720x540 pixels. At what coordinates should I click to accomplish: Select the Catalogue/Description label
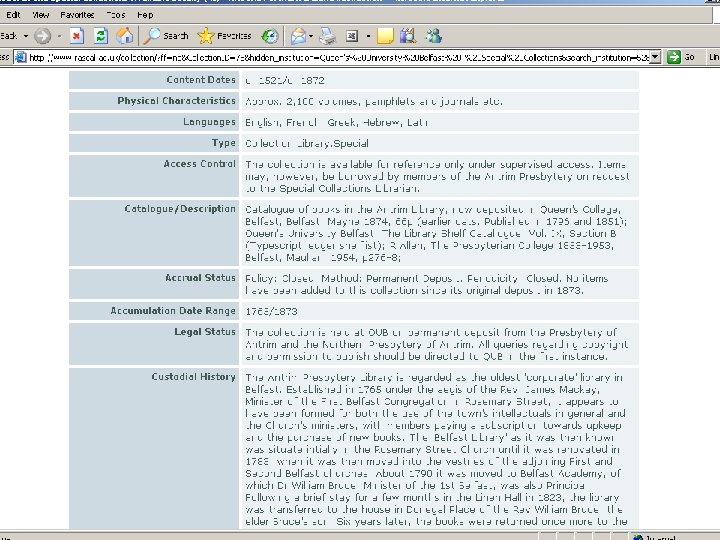pos(180,209)
